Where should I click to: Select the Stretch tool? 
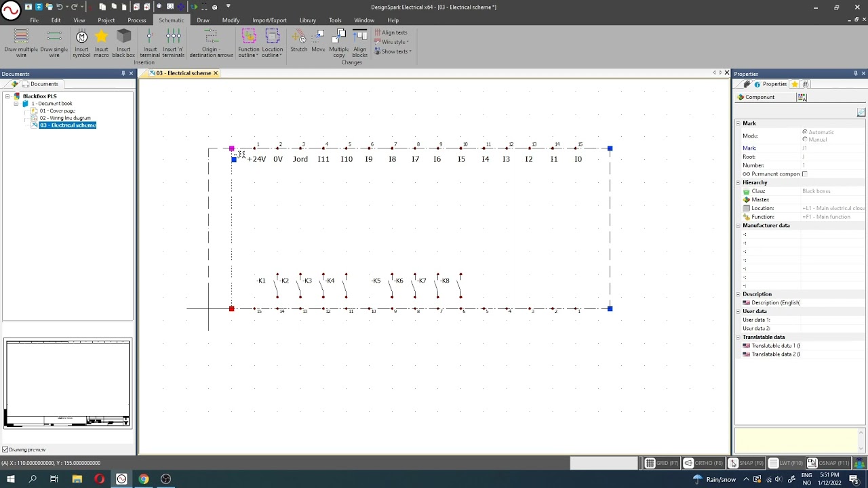(299, 42)
